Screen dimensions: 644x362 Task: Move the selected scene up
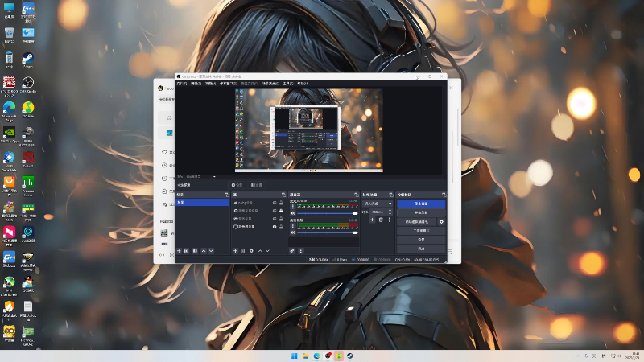tap(204, 251)
